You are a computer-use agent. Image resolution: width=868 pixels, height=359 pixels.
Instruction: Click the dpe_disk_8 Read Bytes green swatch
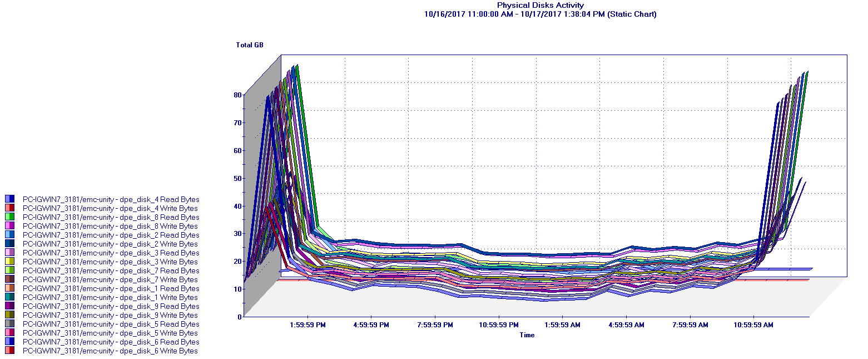9,217
